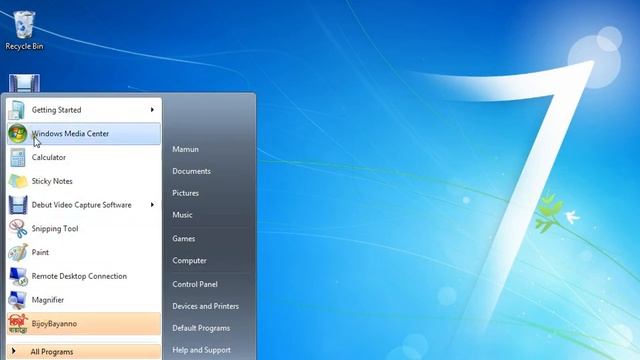Open Documents library
This screenshot has width=640, height=360.
191,171
